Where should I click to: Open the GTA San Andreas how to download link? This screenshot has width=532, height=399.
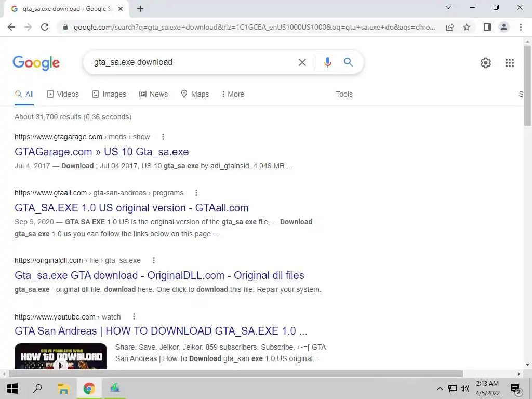(x=161, y=331)
